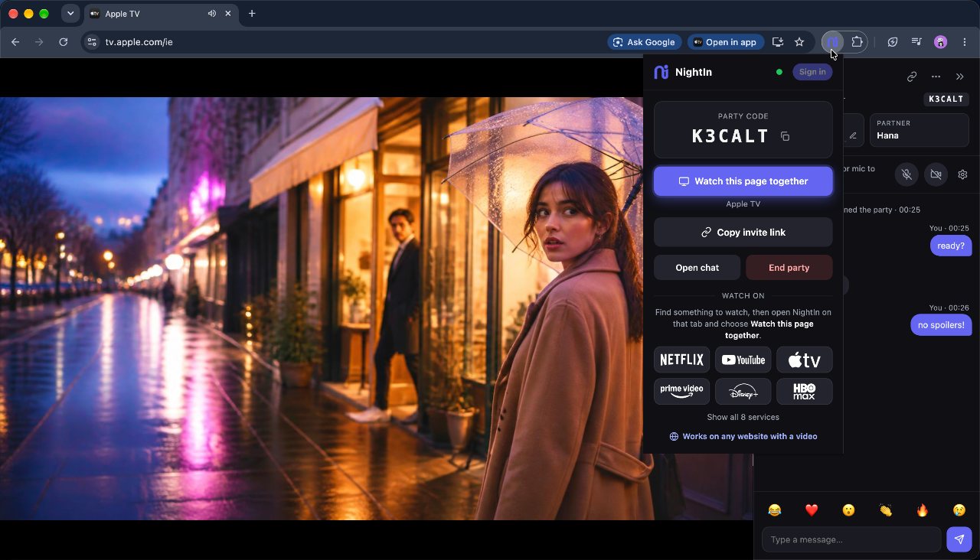Open the three-dot more options in side panel

[x=936, y=77]
